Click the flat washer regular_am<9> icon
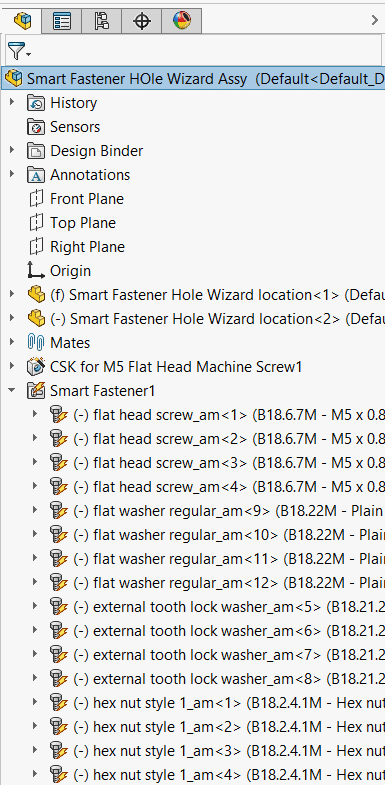This screenshot has height=785, width=385. 59,511
